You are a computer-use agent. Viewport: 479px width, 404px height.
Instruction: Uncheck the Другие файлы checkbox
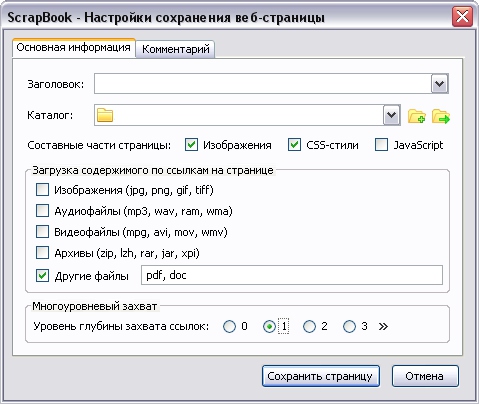click(x=42, y=276)
